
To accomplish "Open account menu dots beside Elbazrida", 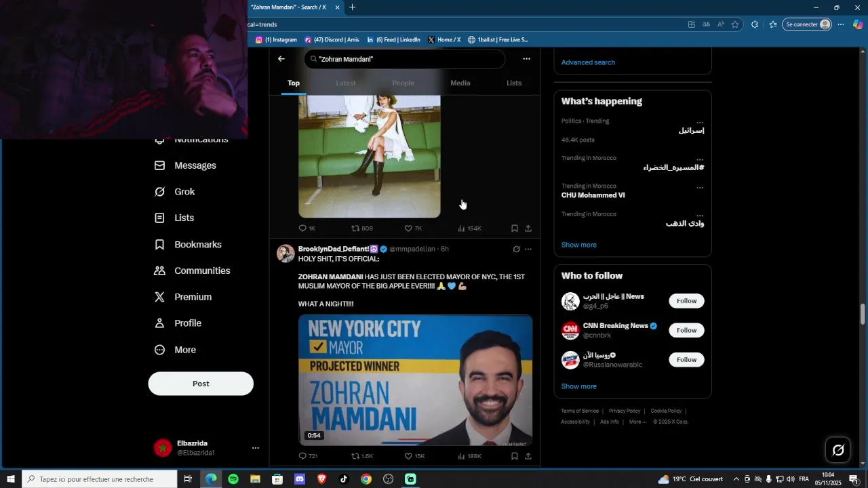I will coord(256,448).
